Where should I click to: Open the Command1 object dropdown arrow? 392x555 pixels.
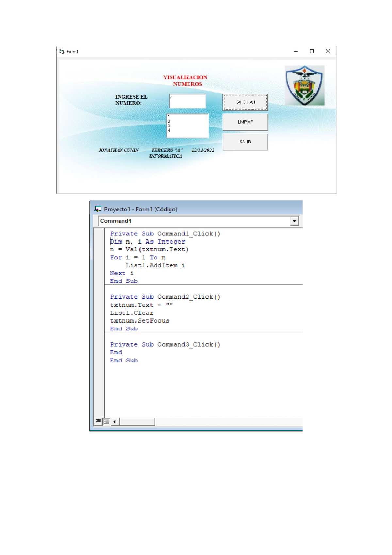(294, 221)
